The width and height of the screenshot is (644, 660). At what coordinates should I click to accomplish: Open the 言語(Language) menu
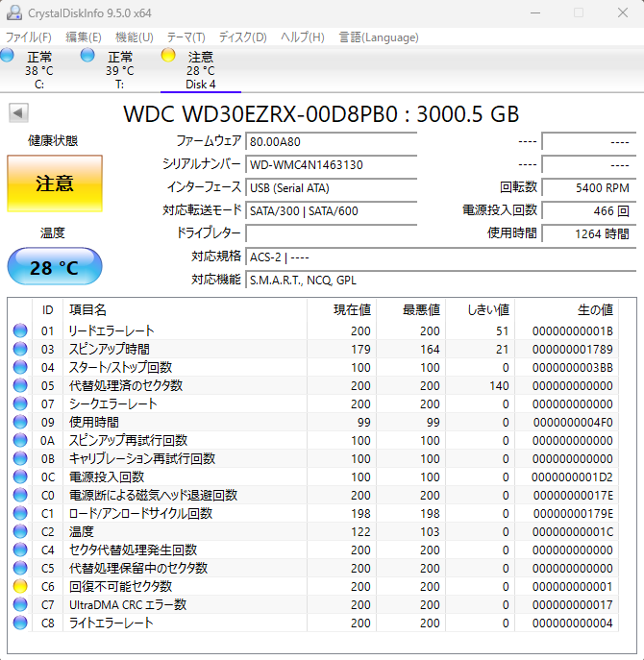click(x=378, y=37)
